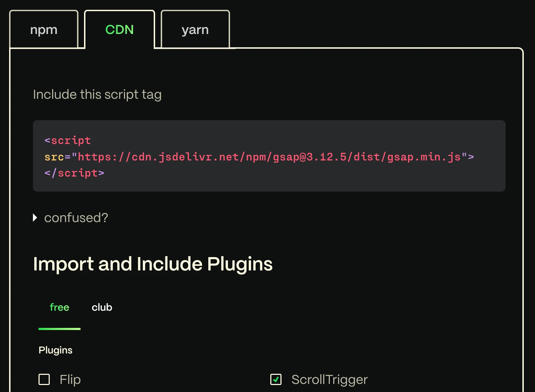Click the script tag code block
The image size is (535, 392).
click(269, 156)
